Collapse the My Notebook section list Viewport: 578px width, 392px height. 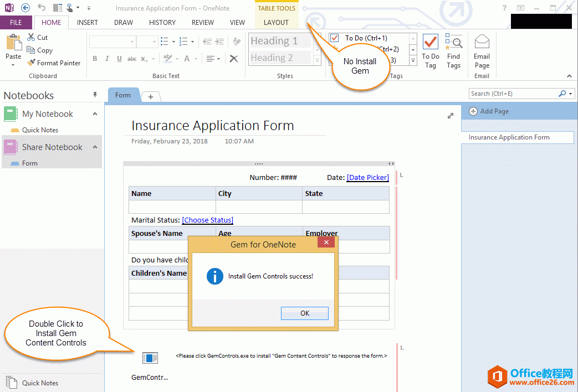click(x=95, y=114)
